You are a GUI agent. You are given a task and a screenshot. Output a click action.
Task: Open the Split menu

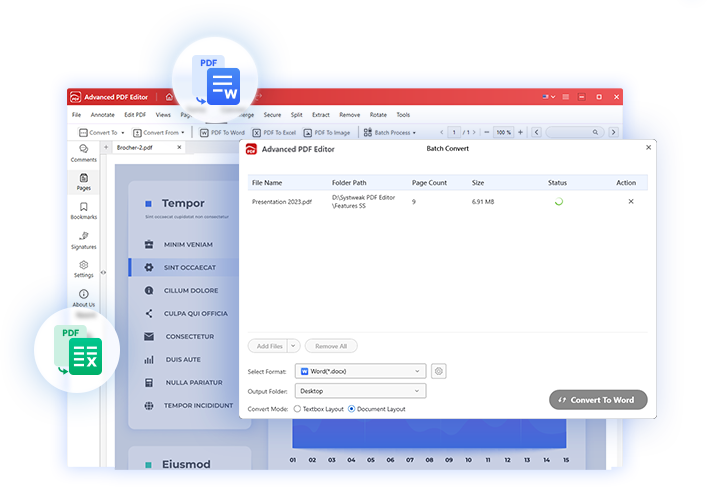tap(296, 115)
